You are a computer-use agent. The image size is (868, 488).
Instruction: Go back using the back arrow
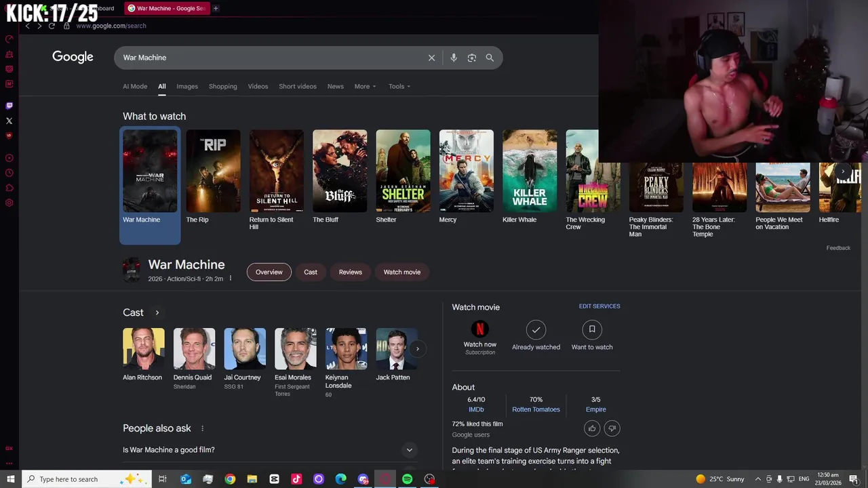click(27, 26)
